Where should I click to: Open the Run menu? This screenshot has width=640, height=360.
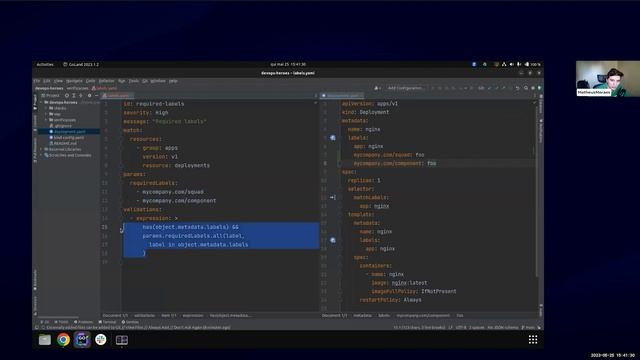coord(122,81)
